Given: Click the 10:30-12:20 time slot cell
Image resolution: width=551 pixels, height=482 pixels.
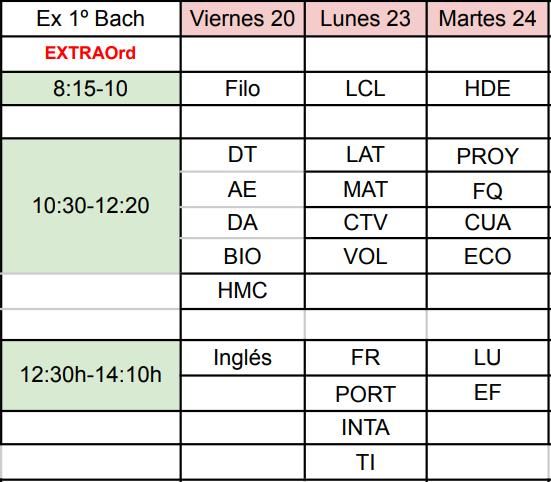Looking at the screenshot, I should coord(91,206).
